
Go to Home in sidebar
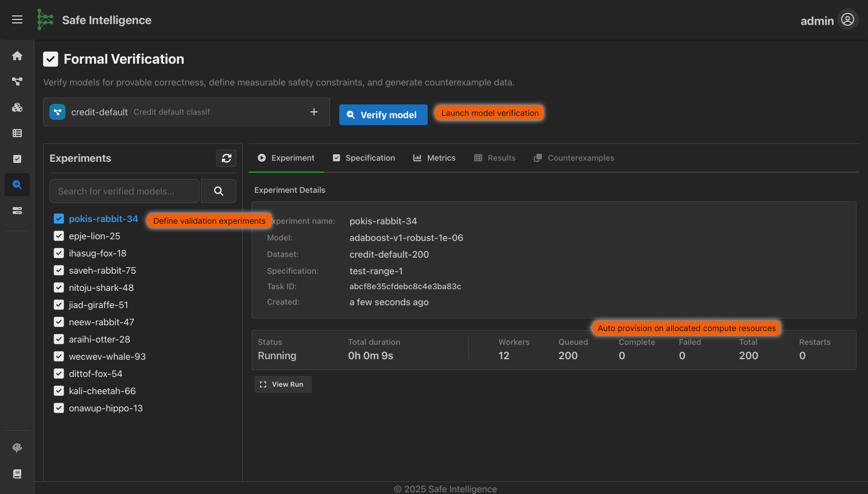(x=17, y=56)
